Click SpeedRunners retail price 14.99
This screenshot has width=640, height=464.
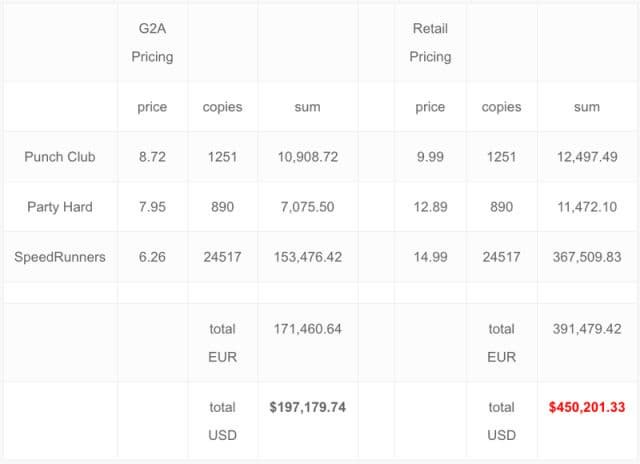(430, 257)
